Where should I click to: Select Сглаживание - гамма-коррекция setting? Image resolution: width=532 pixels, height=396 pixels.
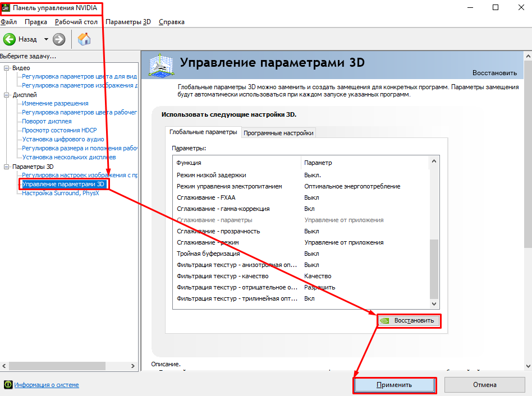[x=301, y=209]
